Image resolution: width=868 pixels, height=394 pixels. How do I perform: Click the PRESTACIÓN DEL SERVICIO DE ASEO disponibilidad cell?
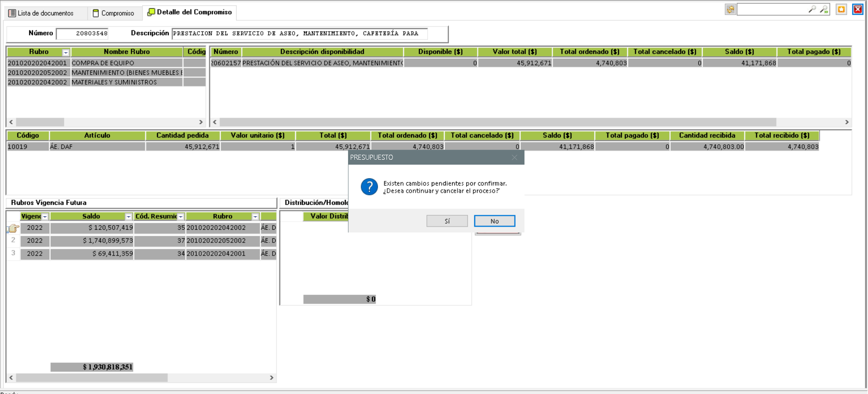coord(323,63)
